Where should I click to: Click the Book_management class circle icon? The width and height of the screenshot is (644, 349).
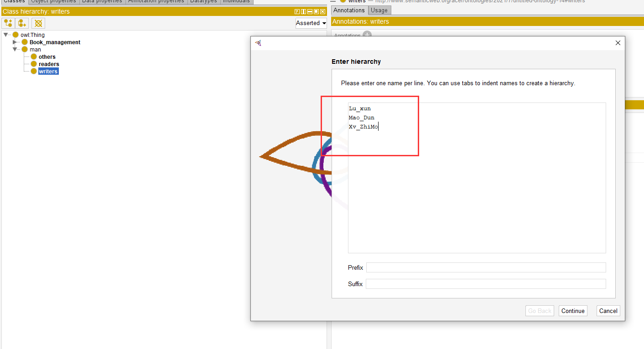(25, 42)
